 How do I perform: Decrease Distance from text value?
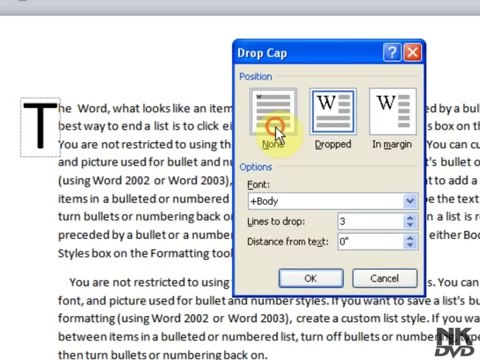tap(410, 245)
